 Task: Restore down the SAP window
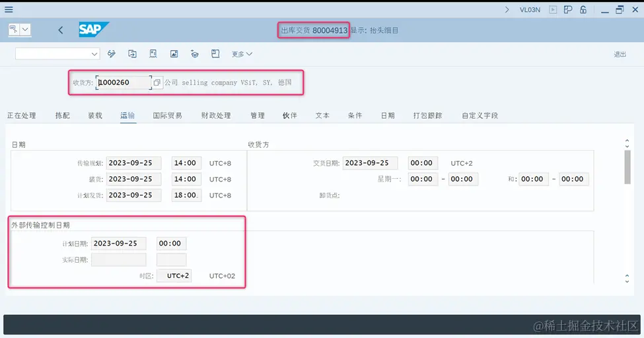coord(620,10)
